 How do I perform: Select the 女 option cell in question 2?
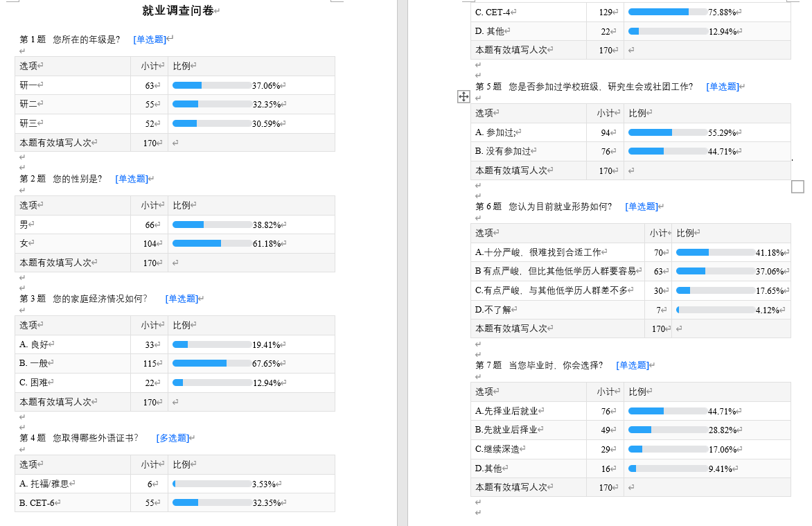(x=73, y=244)
